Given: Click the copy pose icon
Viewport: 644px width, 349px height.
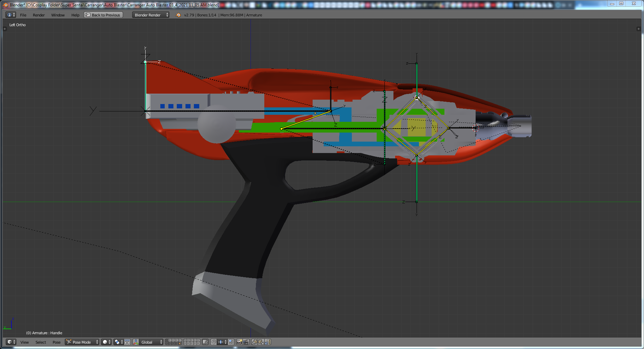Looking at the screenshot, I should pos(255,342).
